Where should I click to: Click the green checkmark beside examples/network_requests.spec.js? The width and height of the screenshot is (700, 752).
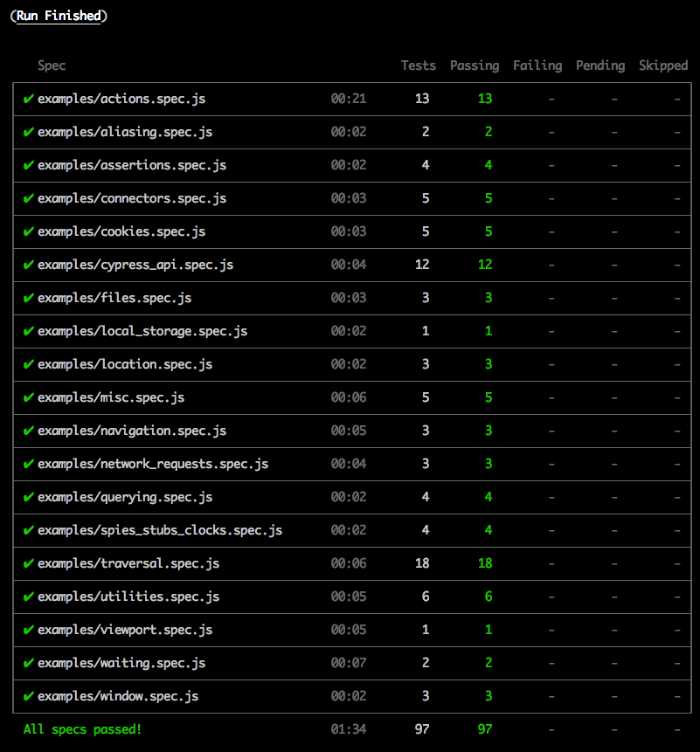(28, 464)
